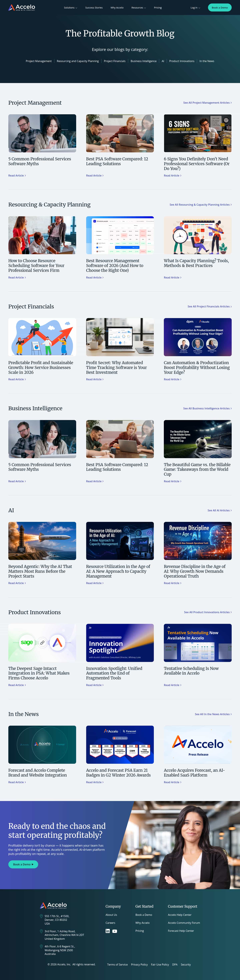
Task: Open Accelo Help Center footer link
Action: tap(180, 915)
